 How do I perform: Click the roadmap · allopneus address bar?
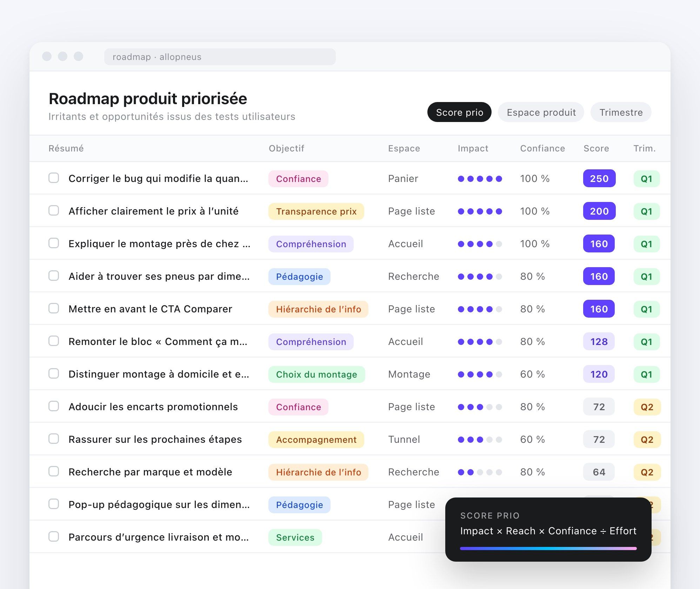click(220, 57)
